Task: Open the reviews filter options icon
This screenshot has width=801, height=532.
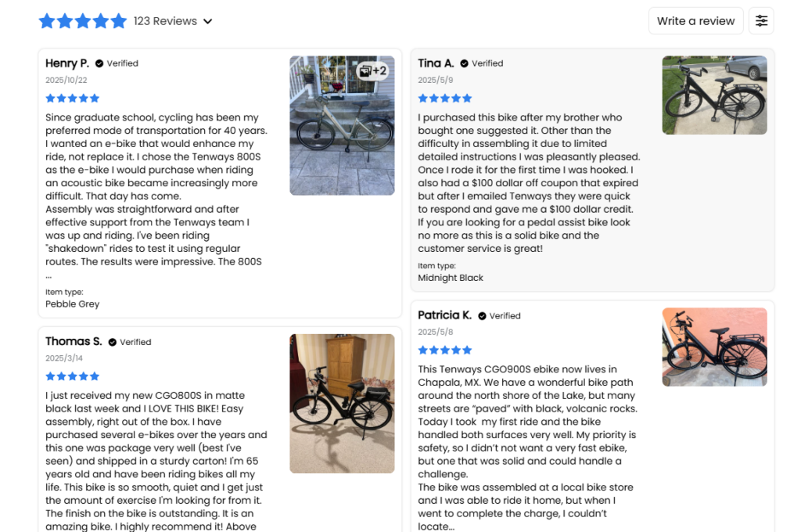Action: [x=761, y=20]
